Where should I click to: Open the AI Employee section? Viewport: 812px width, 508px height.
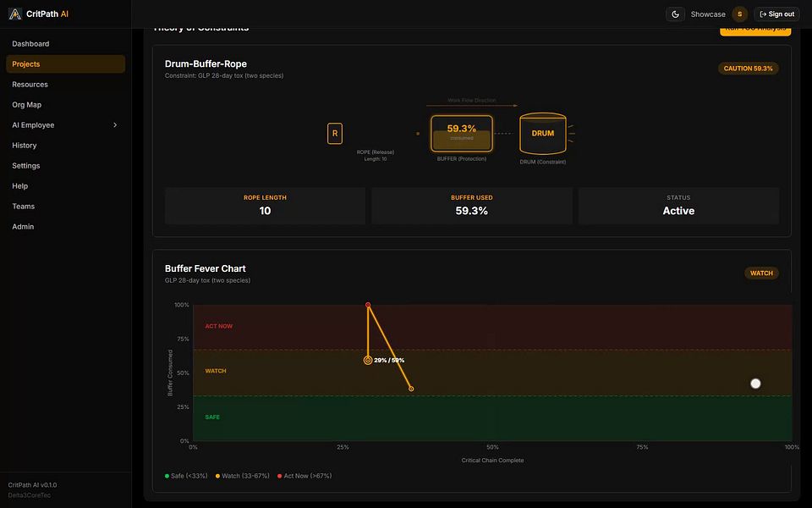(65, 125)
